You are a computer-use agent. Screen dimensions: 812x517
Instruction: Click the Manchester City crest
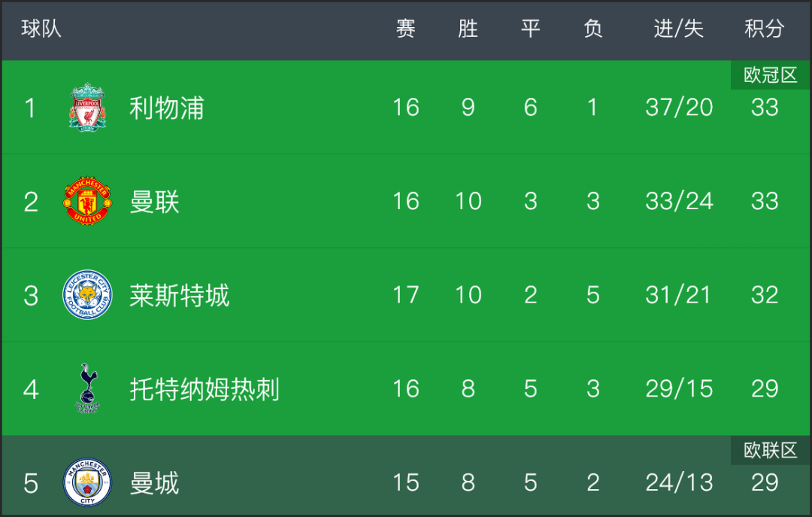(x=87, y=482)
